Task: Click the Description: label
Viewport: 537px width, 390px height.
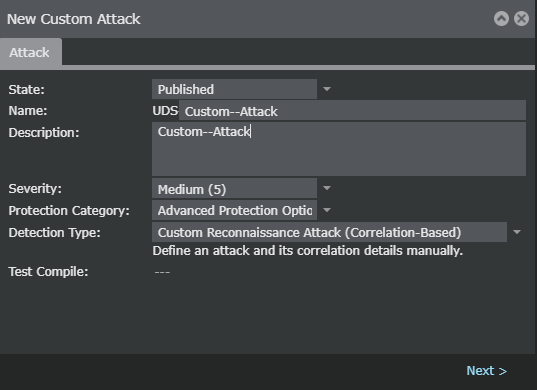Action: coord(44,133)
